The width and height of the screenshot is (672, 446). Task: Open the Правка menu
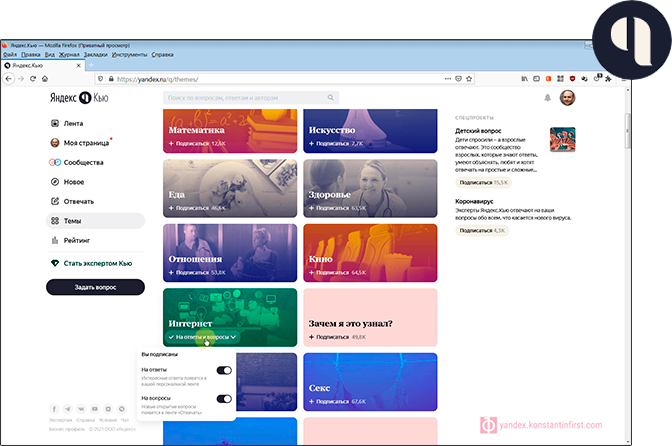(x=30, y=54)
